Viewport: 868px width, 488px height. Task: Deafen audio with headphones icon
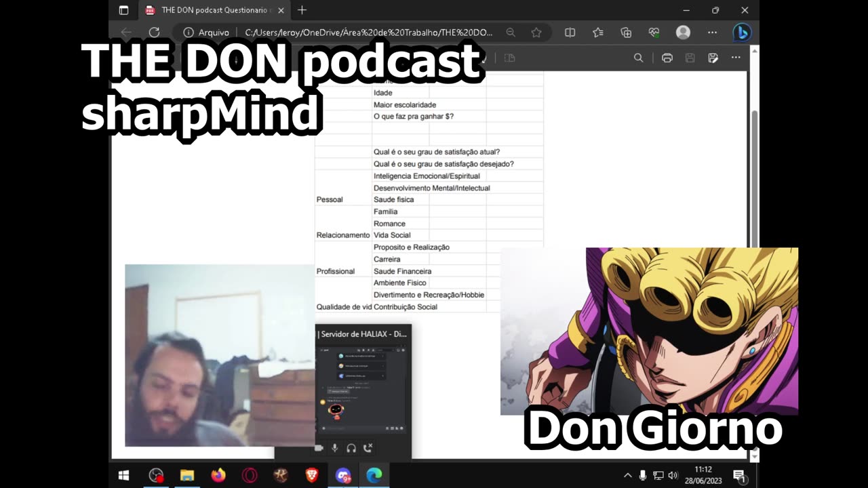pos(351,448)
